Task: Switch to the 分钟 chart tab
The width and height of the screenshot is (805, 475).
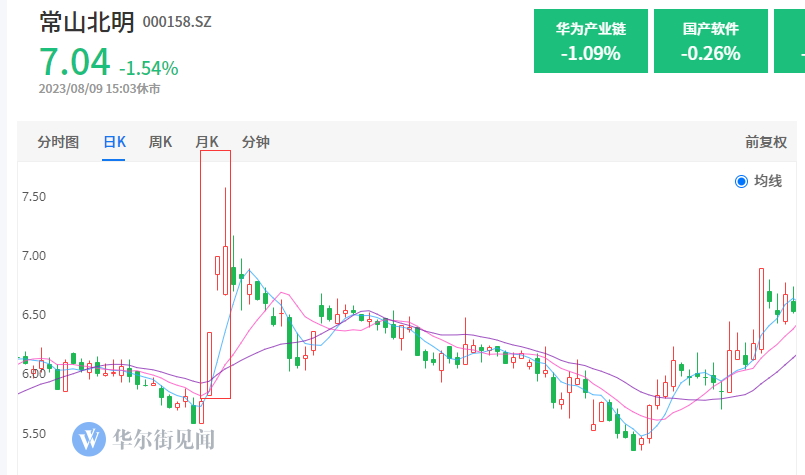Action: point(256,142)
